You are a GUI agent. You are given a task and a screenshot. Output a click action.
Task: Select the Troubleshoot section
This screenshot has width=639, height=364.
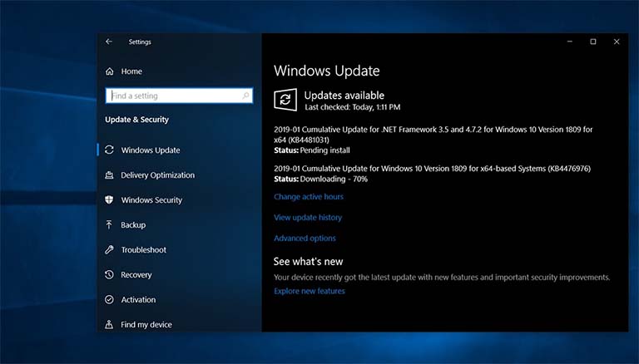pyautogui.click(x=143, y=249)
